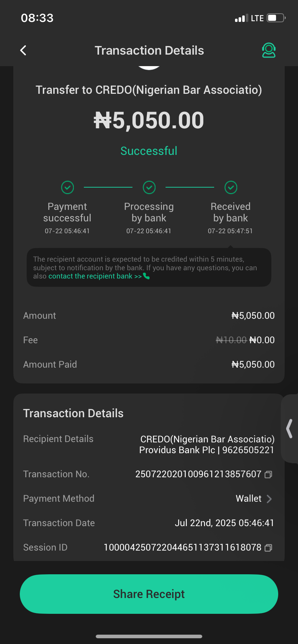
Task: Open the side panel pull handle
Action: pyautogui.click(x=289, y=429)
